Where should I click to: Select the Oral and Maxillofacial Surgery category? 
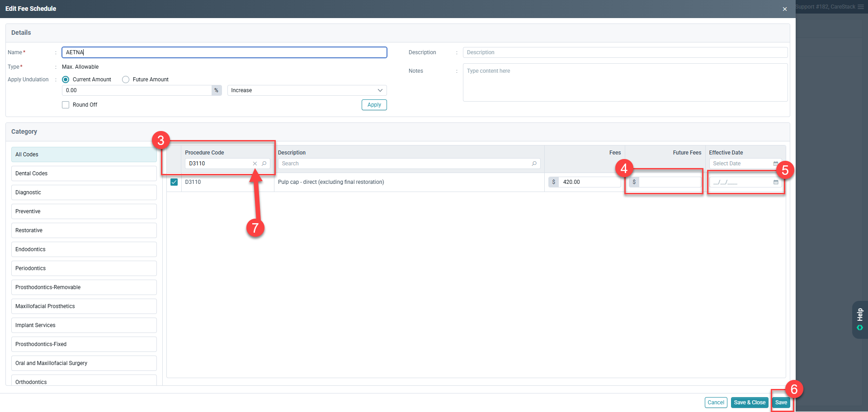[84, 363]
